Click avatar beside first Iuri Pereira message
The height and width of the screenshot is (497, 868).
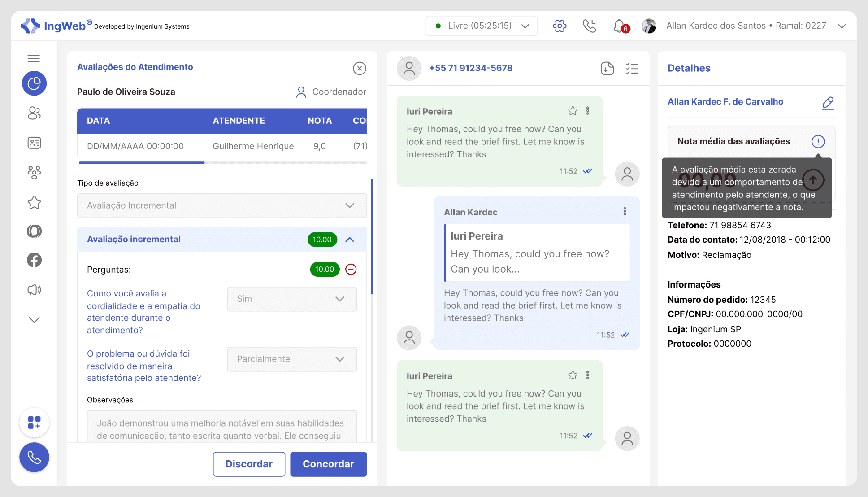(x=627, y=174)
